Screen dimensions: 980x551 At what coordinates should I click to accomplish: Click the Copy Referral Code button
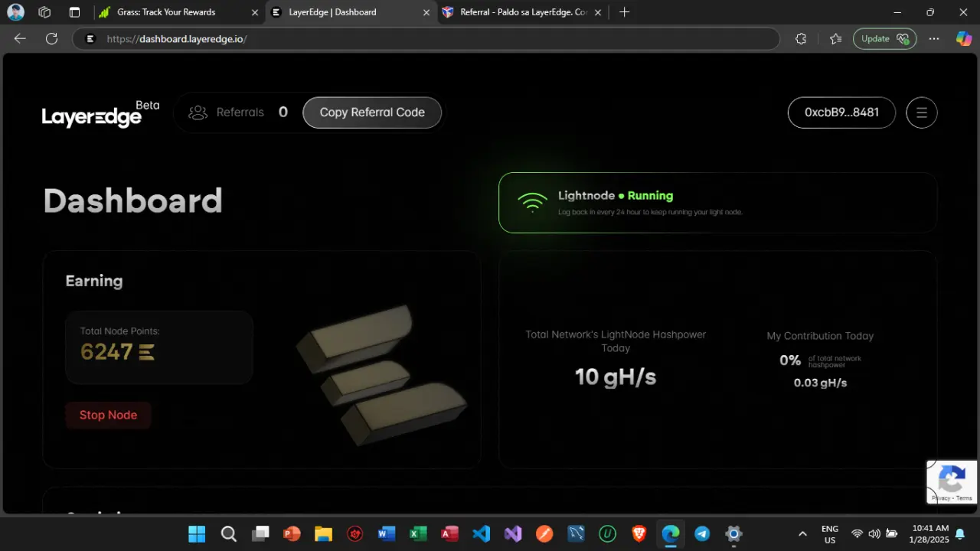click(x=372, y=112)
